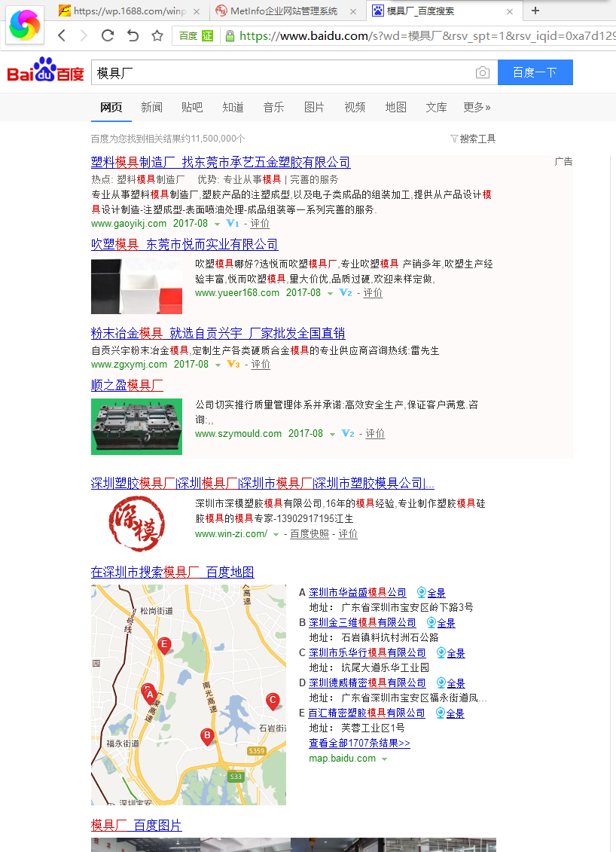Image resolution: width=616 pixels, height=852 pixels.
Task: Click the undo close tab icon
Action: coord(133,35)
